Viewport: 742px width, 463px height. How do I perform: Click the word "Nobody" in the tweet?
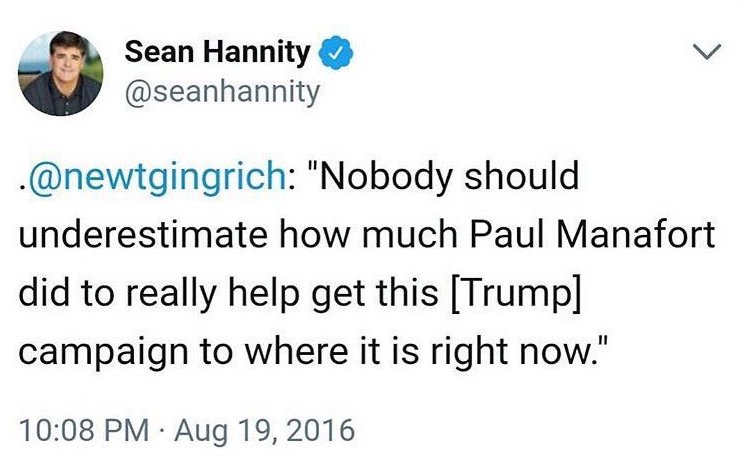tap(385, 177)
